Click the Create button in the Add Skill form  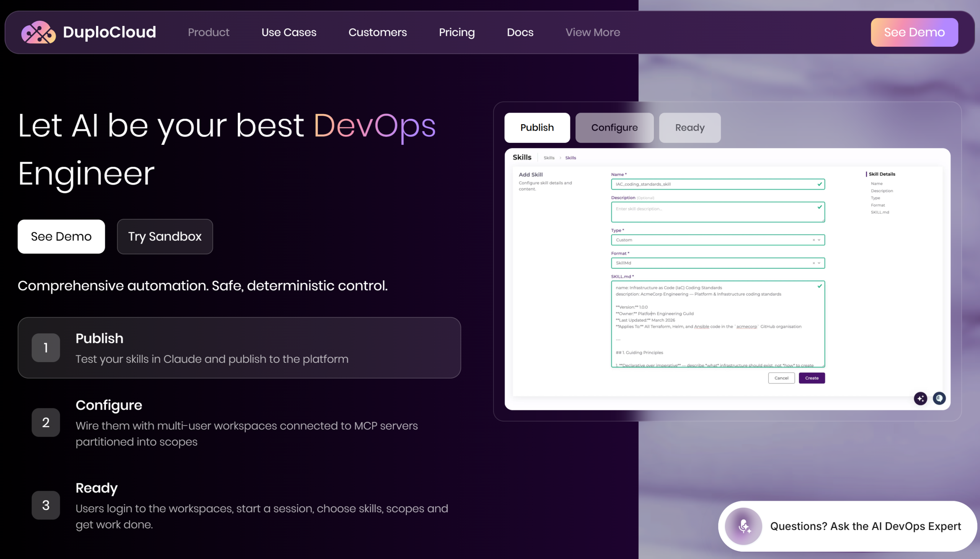[x=812, y=378]
